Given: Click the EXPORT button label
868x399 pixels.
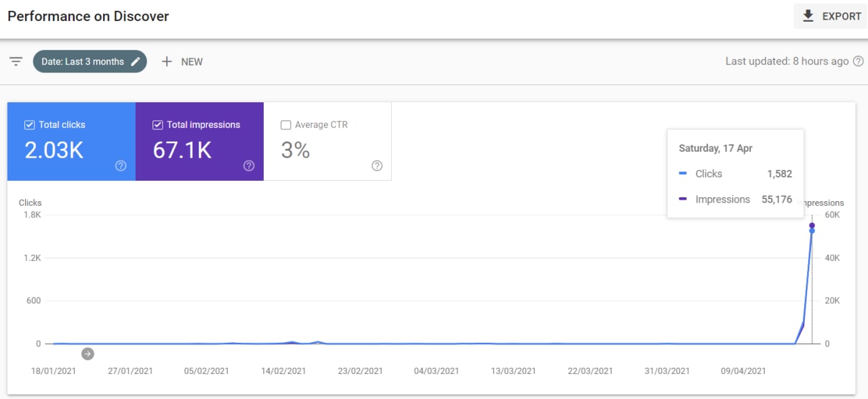Looking at the screenshot, I should 842,16.
